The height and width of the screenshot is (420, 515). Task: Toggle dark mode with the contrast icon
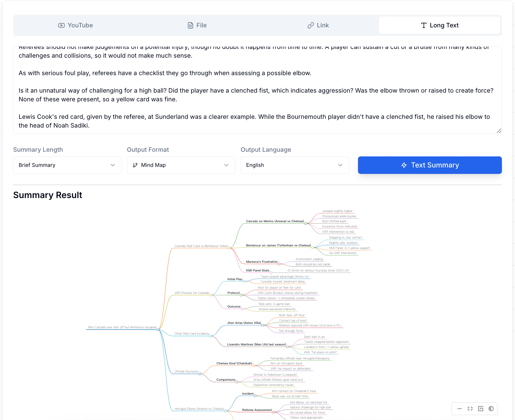(x=491, y=409)
